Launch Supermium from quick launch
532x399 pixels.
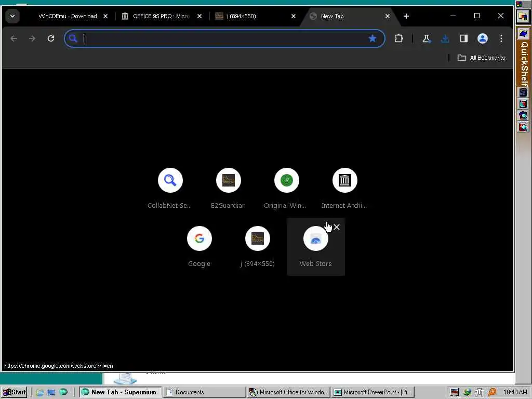(63, 392)
